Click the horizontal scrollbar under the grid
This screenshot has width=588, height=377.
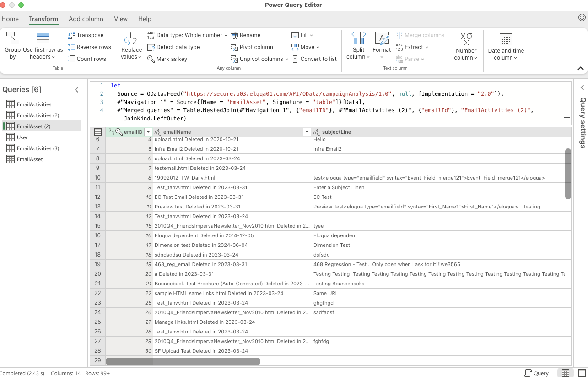(x=183, y=361)
